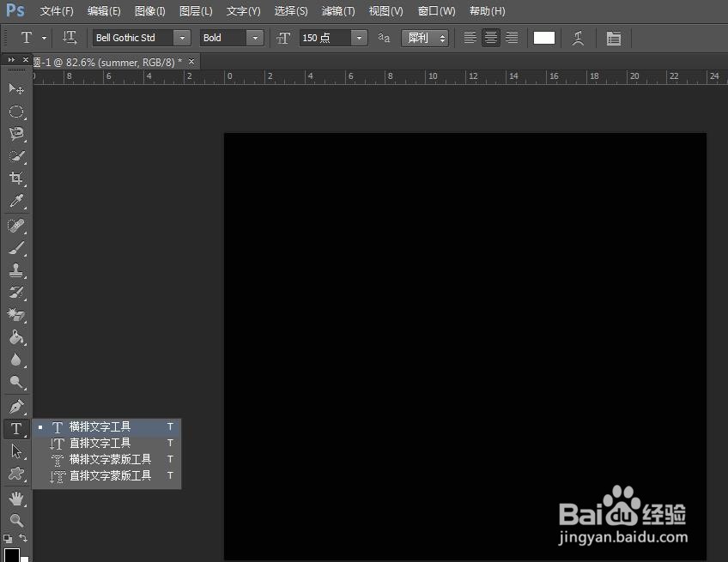728x562 pixels.
Task: Open character and paragraph panels
Action: (x=614, y=38)
